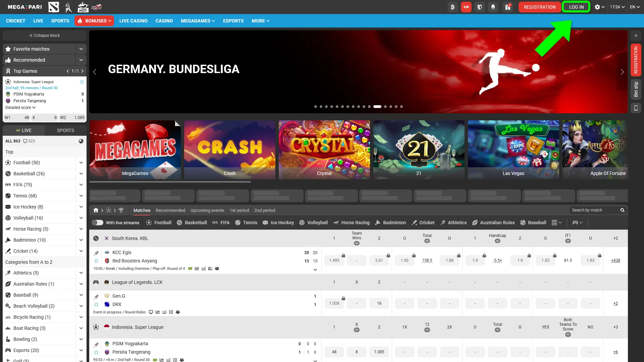Collapse the right side panel arrow
This screenshot has width=644, height=362.
pos(636,35)
